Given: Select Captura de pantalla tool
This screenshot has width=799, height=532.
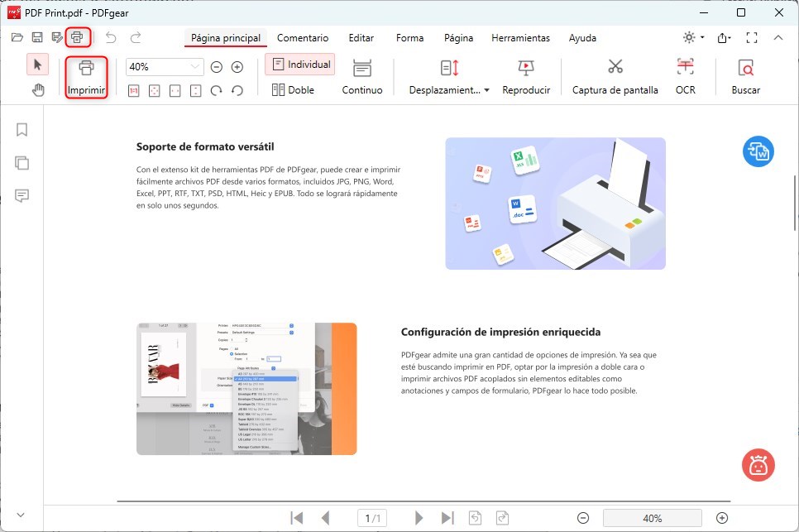Looking at the screenshot, I should [x=615, y=78].
